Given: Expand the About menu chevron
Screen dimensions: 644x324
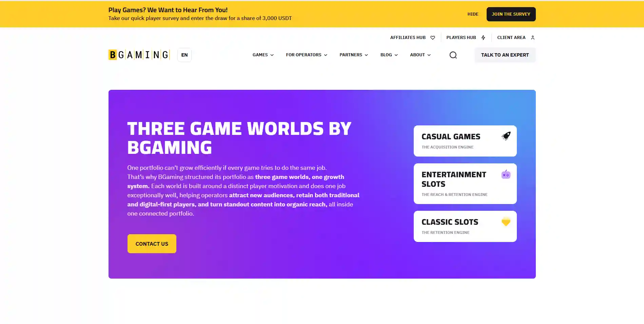Looking at the screenshot, I should click(x=429, y=55).
